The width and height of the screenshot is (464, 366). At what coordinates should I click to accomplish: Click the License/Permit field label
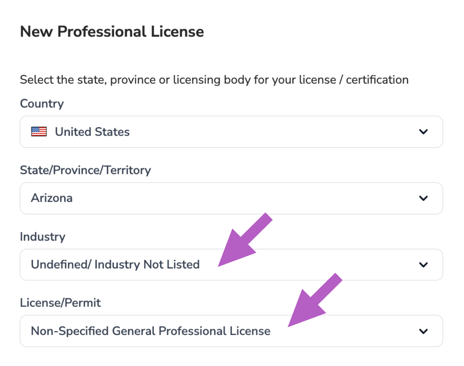click(60, 303)
